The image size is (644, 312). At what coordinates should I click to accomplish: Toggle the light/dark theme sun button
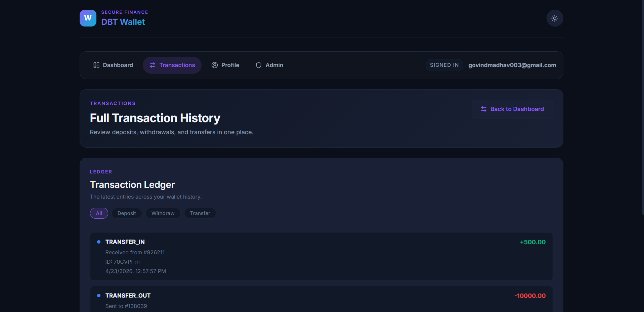(555, 18)
